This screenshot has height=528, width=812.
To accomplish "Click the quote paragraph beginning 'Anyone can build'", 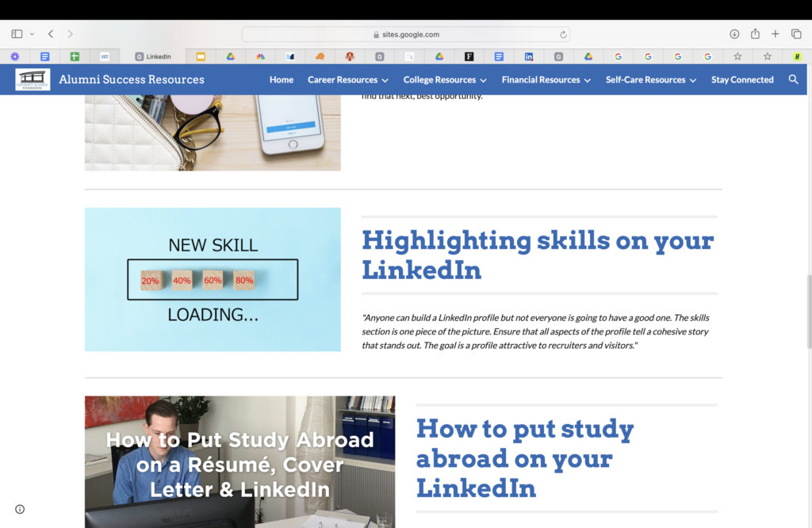I will coord(535,331).
